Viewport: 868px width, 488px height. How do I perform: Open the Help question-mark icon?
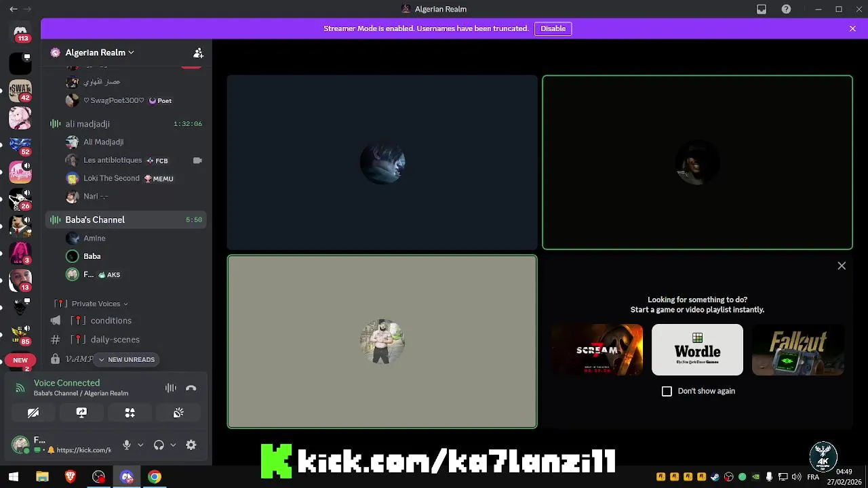point(786,9)
